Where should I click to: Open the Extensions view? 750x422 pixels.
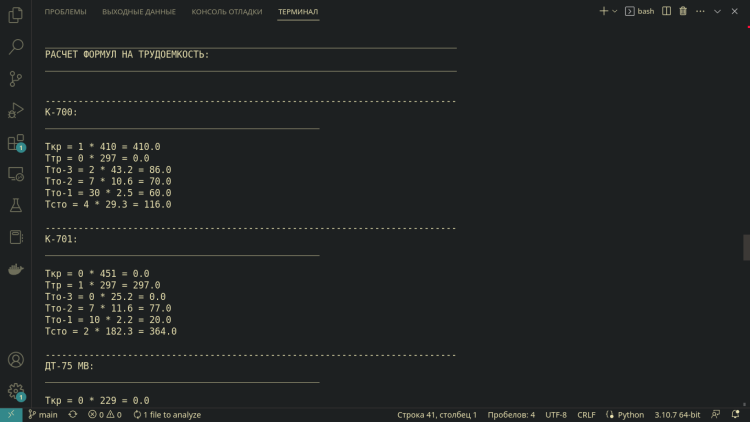(15, 142)
